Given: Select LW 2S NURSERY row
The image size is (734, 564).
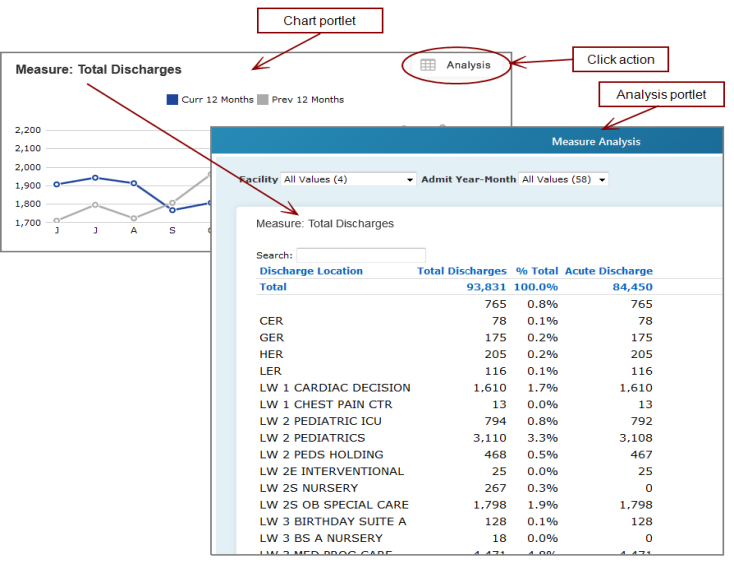Looking at the screenshot, I should [x=456, y=488].
